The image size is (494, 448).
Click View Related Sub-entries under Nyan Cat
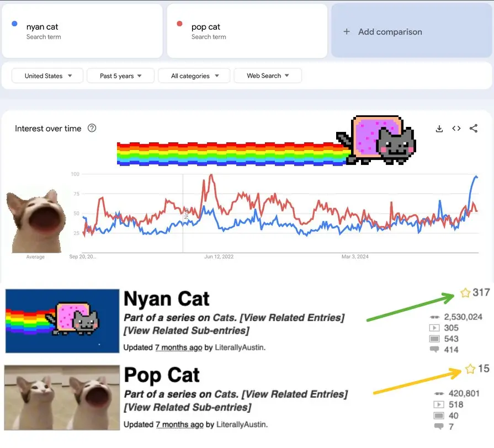click(x=186, y=330)
